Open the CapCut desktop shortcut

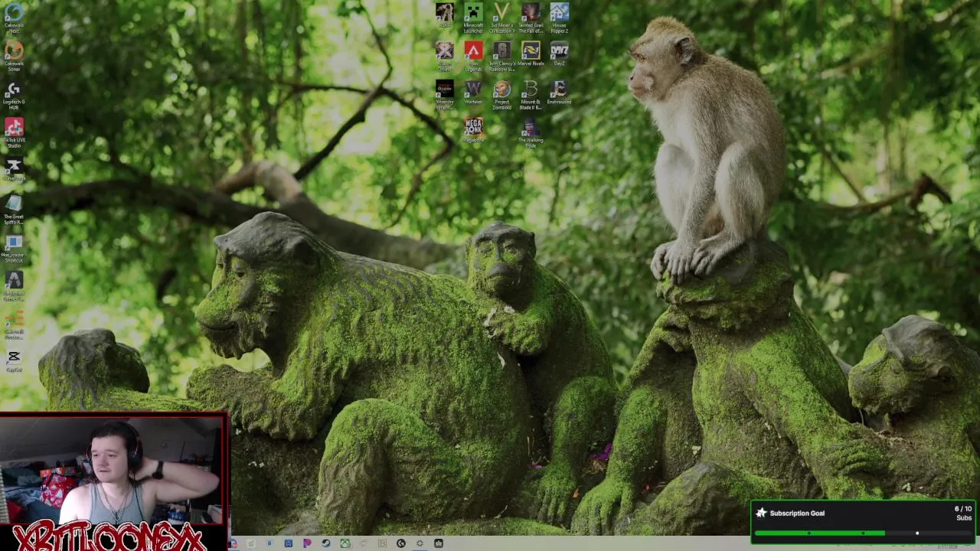coord(14,361)
